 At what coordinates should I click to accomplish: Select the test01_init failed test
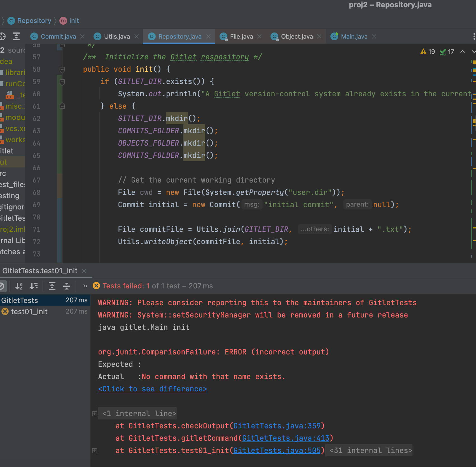[29, 312]
